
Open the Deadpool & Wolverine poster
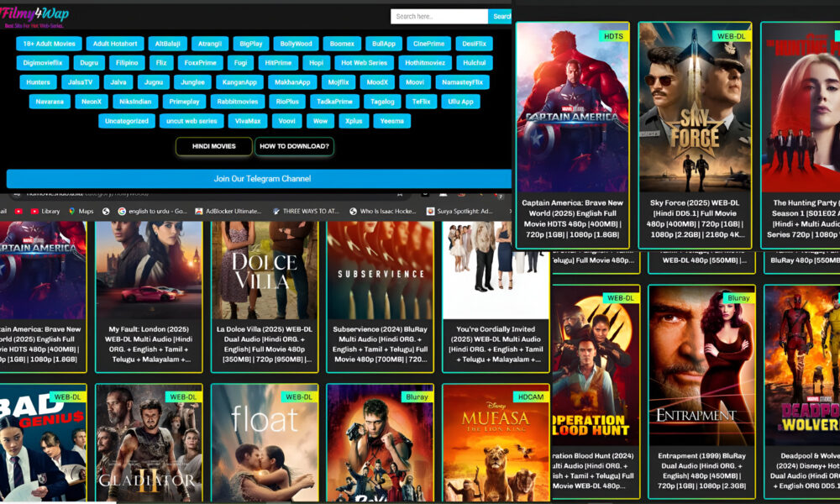[802, 365]
